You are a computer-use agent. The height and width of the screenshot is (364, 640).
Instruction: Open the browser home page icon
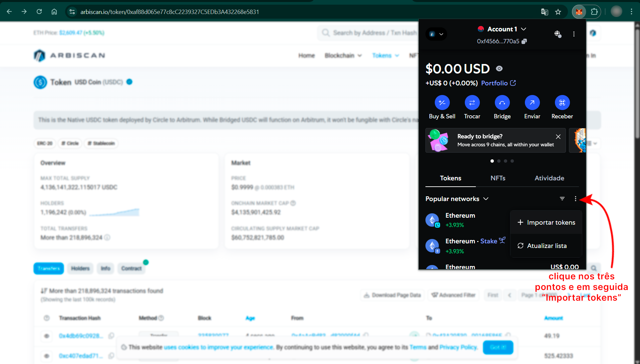(54, 12)
